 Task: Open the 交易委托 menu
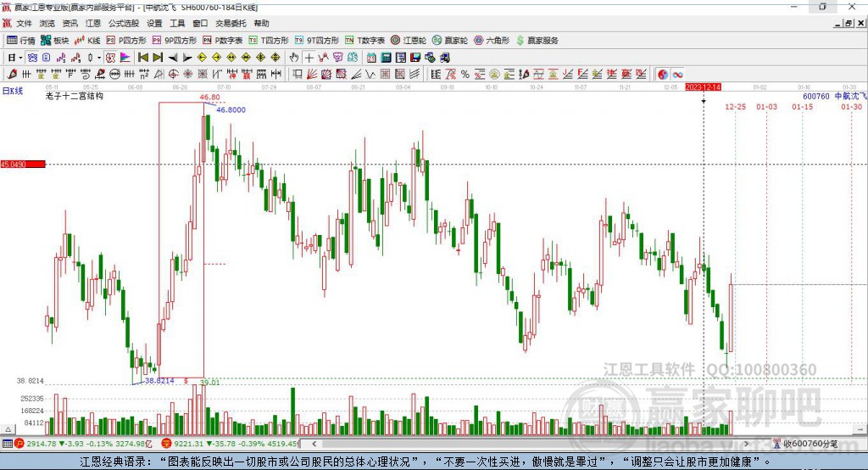coord(231,23)
